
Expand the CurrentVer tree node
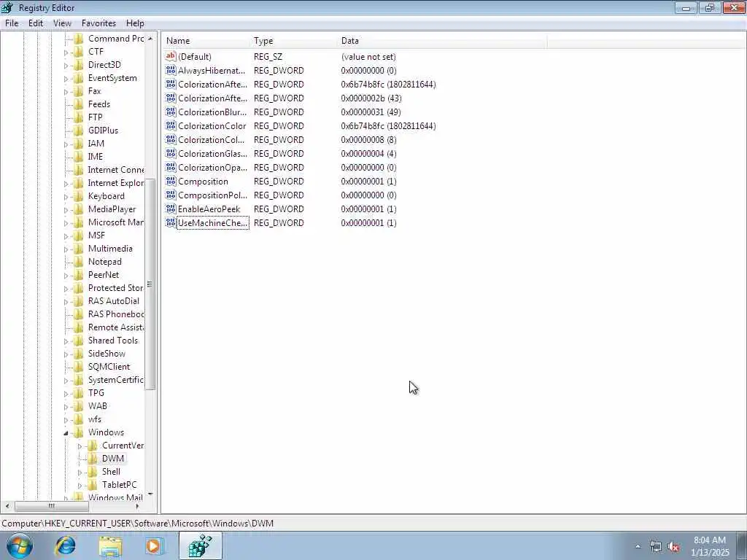pos(80,446)
